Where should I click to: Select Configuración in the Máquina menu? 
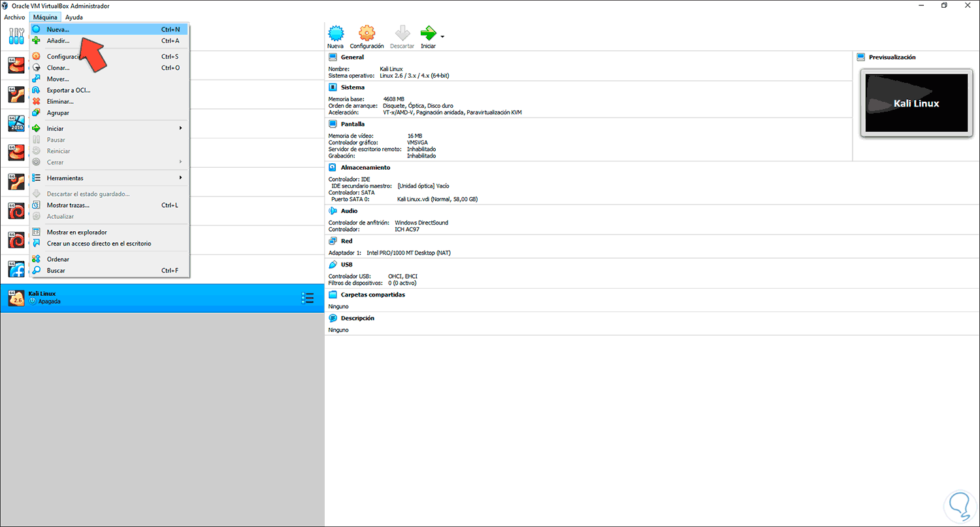coord(109,56)
